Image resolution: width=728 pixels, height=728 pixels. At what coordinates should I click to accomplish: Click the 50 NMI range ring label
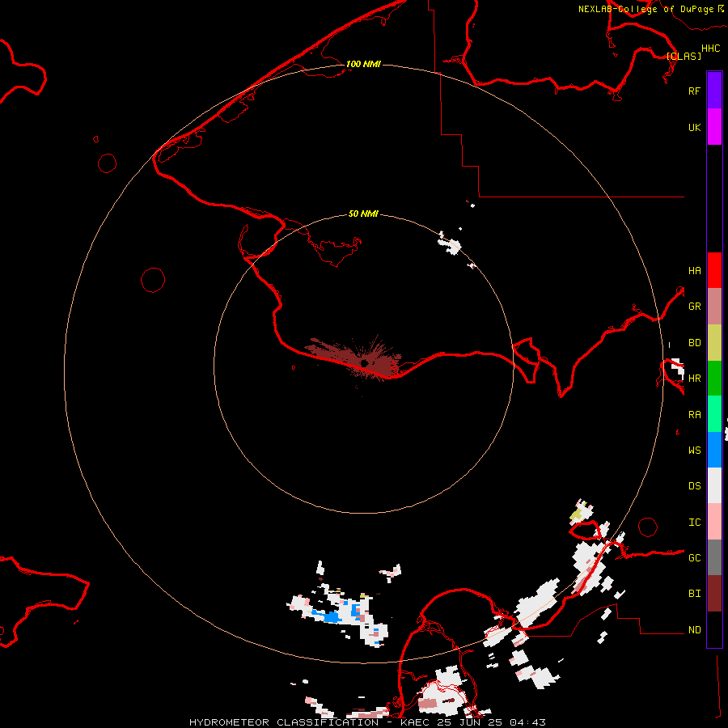[x=363, y=214]
